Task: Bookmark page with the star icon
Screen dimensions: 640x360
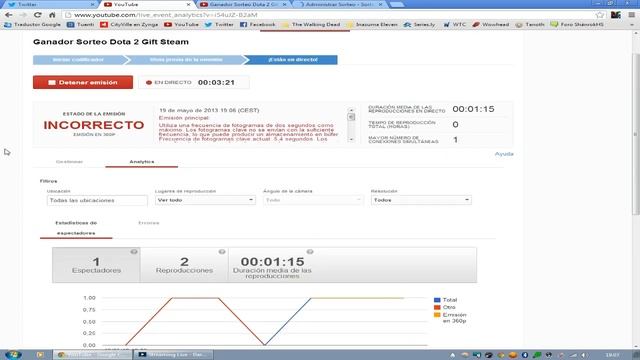Action: tap(600, 15)
